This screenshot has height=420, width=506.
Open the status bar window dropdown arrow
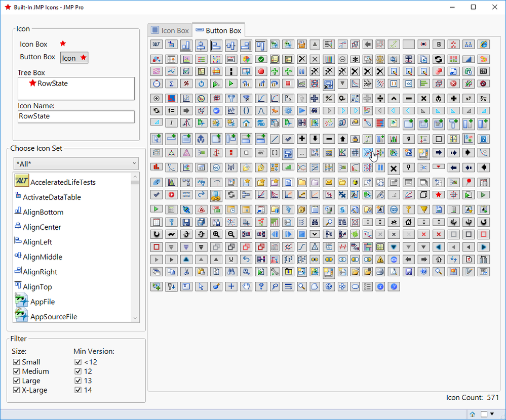coord(492,414)
